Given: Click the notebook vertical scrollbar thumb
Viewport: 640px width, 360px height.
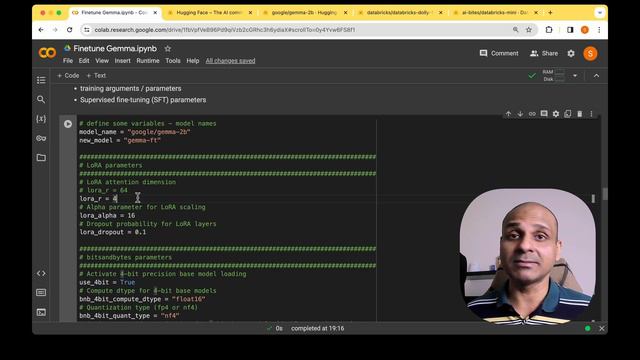Looking at the screenshot, I should click(x=605, y=194).
